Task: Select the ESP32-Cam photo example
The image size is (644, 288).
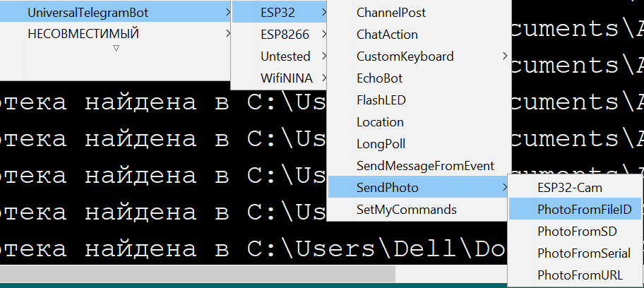Action: coord(569,187)
